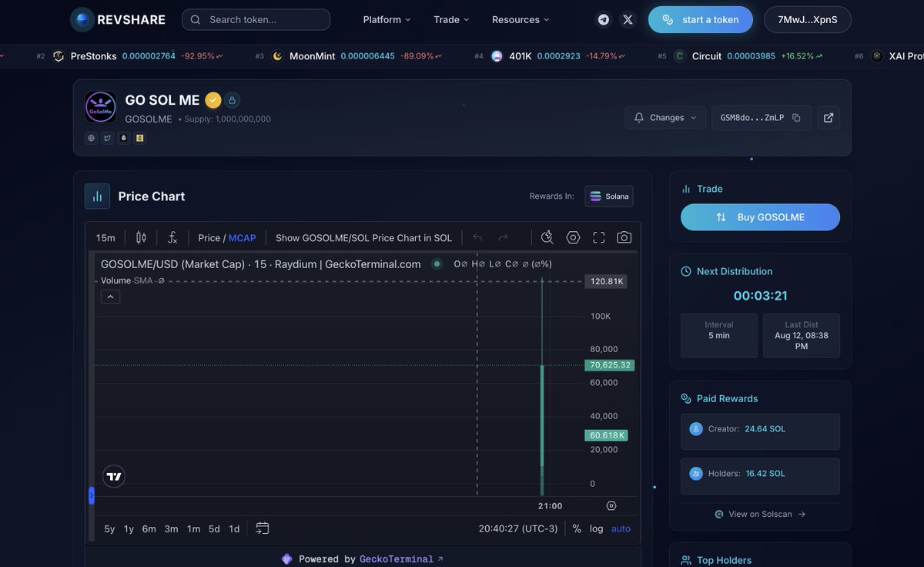The image size is (924, 567).
Task: Open the Trade dropdown in navbar
Action: pos(452,19)
